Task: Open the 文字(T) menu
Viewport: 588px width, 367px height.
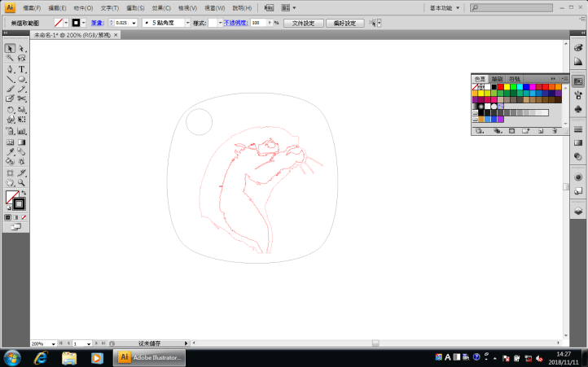Action: [109, 7]
